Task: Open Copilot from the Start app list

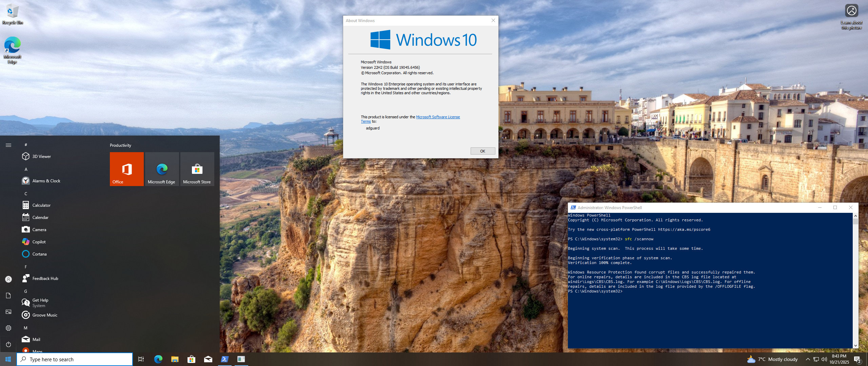Action: [39, 242]
